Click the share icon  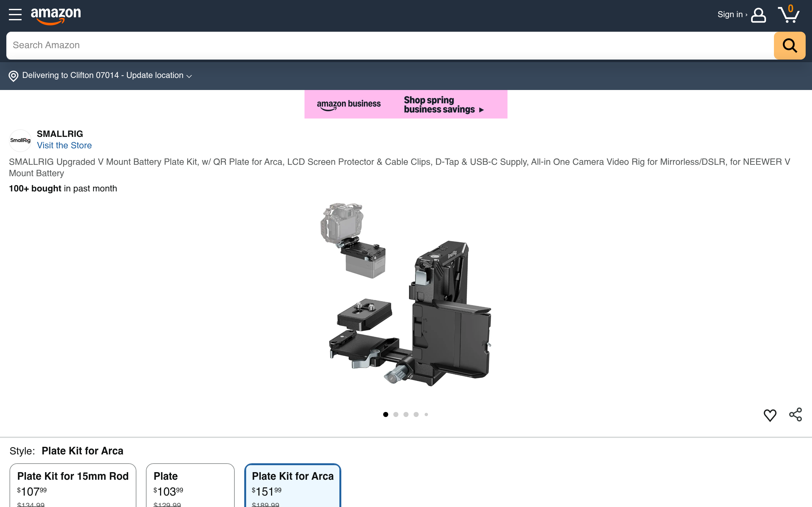pyautogui.click(x=795, y=415)
